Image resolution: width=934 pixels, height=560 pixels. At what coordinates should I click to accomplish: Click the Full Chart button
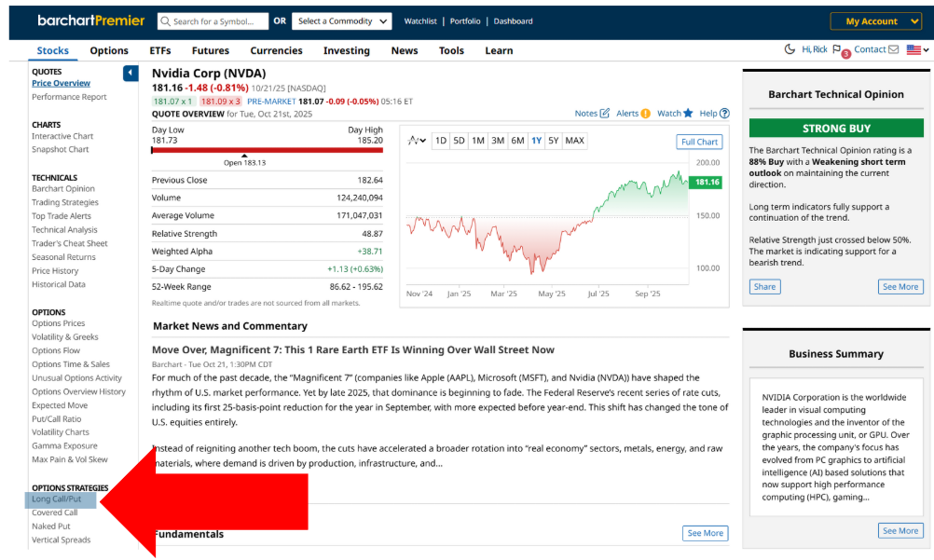(699, 142)
